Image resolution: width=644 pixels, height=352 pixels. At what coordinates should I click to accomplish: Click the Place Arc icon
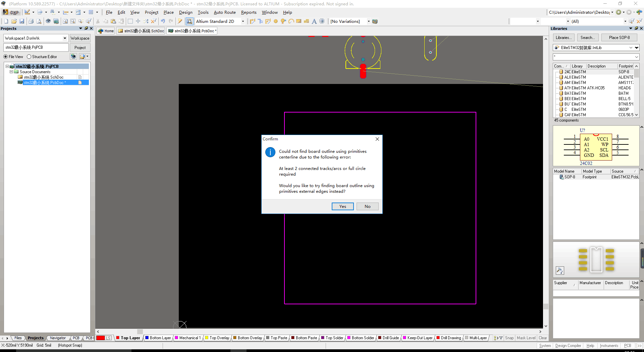pyautogui.click(x=291, y=21)
